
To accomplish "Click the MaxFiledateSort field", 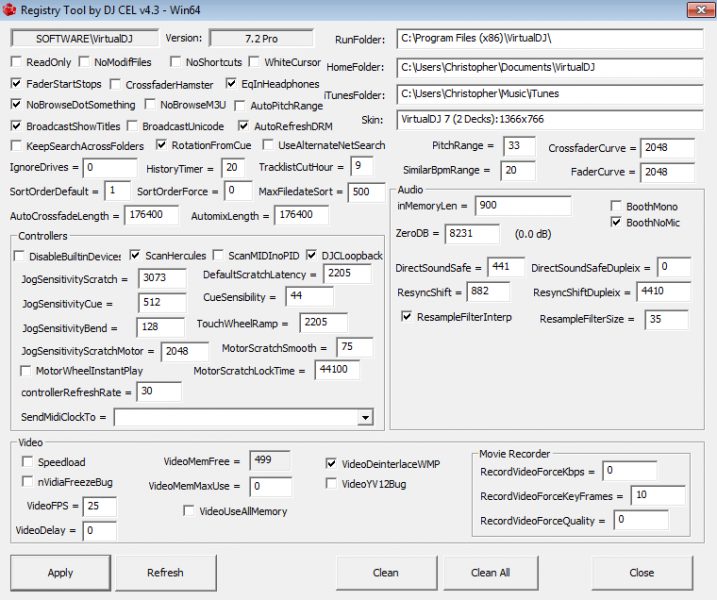I will tap(366, 192).
